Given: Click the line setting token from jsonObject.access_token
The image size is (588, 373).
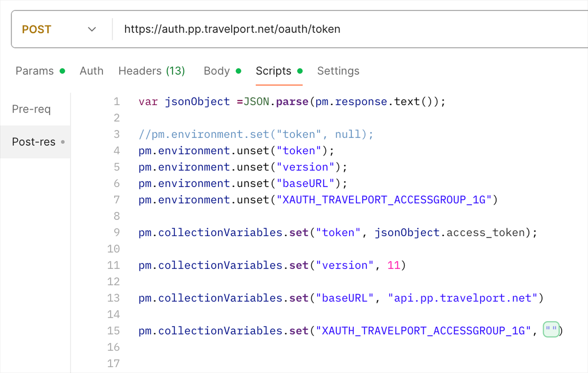Looking at the screenshot, I should (338, 232).
